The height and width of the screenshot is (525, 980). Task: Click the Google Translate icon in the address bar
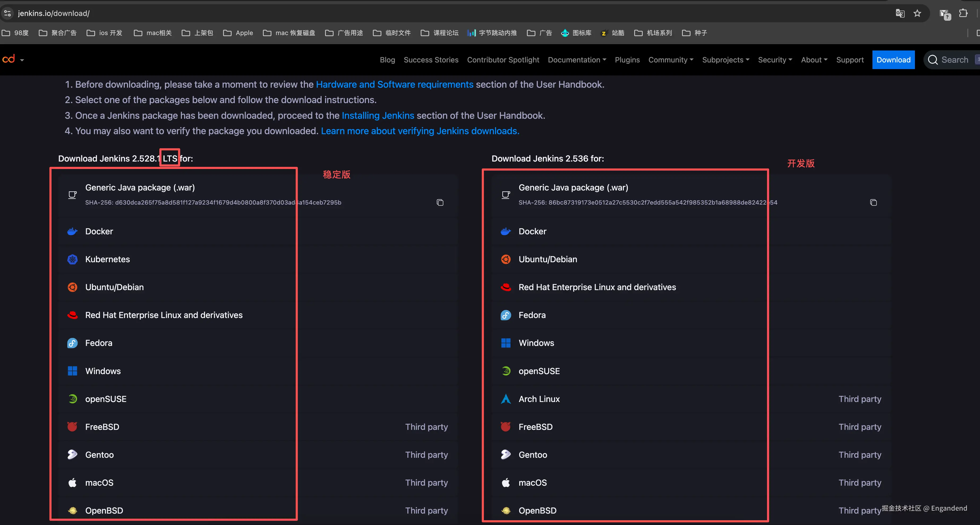(900, 13)
